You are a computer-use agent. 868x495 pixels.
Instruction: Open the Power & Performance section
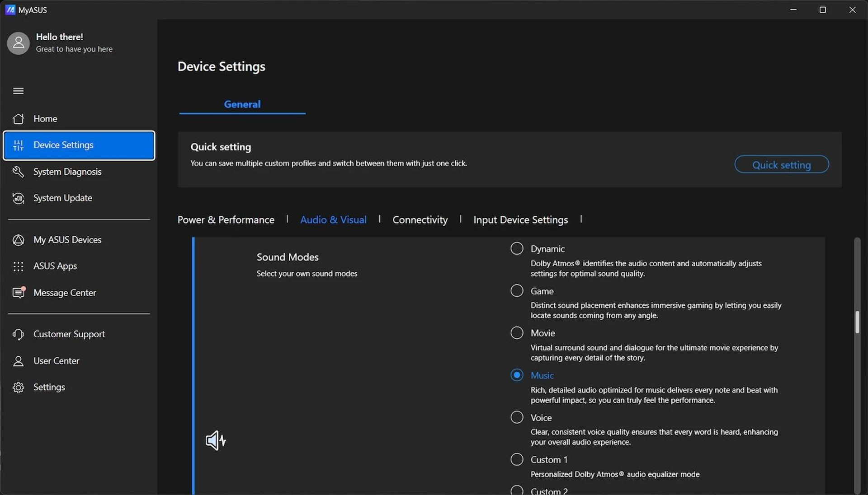point(226,220)
